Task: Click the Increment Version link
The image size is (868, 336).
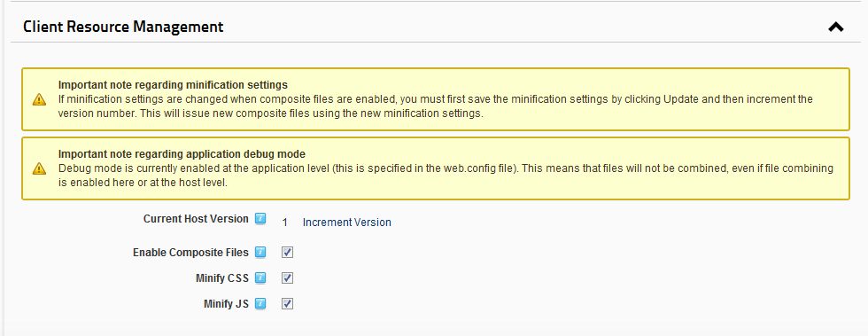Action: click(346, 223)
